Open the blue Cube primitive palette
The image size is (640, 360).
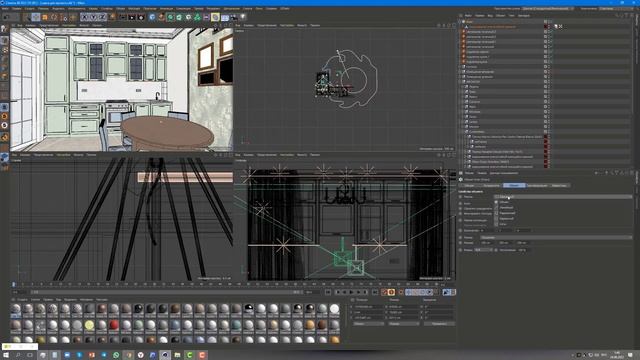152,17
